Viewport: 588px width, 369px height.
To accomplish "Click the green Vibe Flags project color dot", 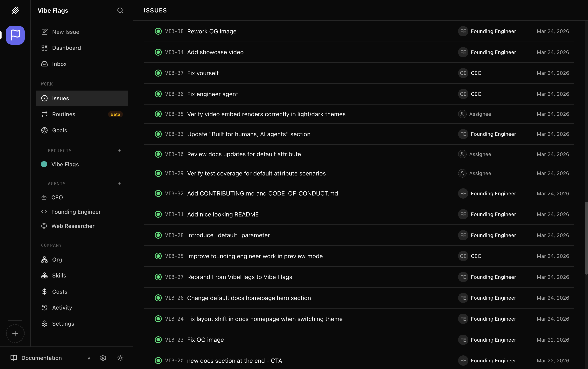I will point(44,164).
